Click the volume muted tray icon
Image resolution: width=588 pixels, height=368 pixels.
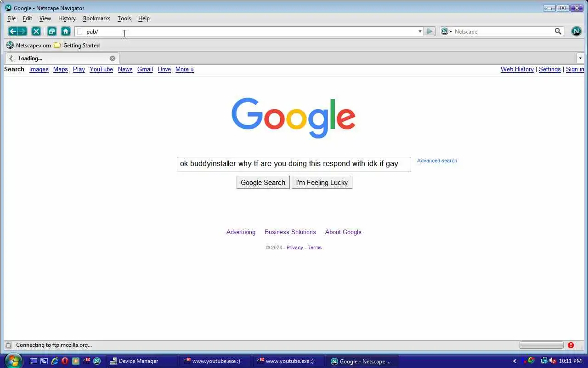pos(553,361)
